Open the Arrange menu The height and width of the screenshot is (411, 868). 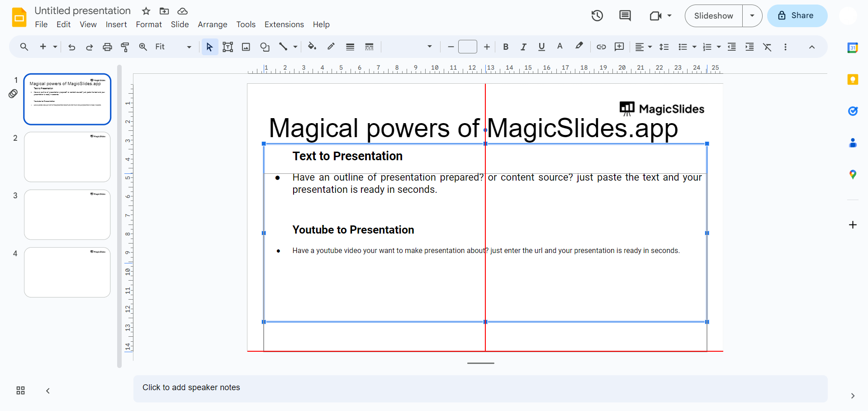[x=212, y=24]
